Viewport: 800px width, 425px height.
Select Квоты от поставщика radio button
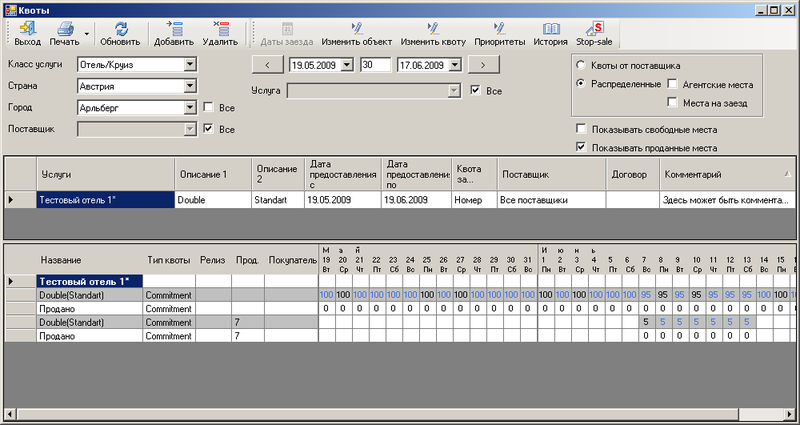pyautogui.click(x=581, y=65)
